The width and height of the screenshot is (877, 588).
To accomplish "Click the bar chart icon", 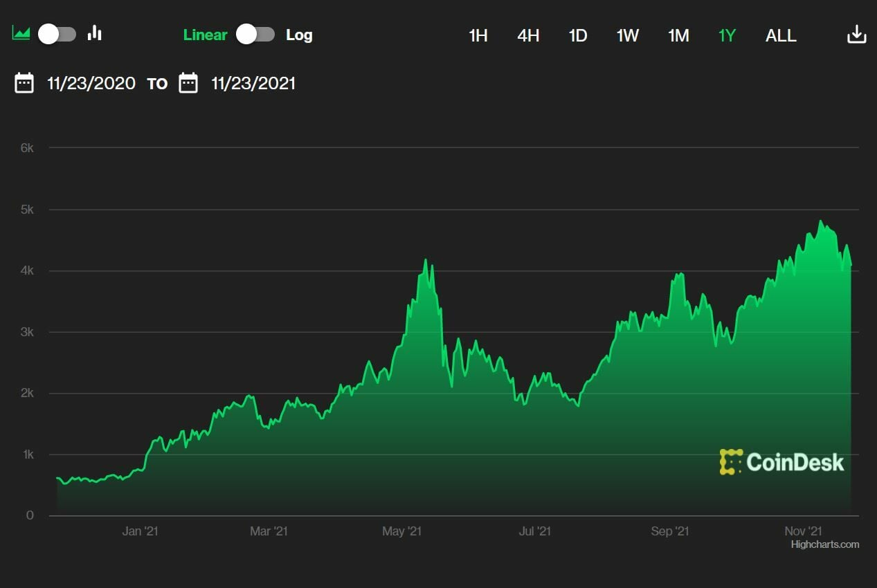I will tap(95, 33).
